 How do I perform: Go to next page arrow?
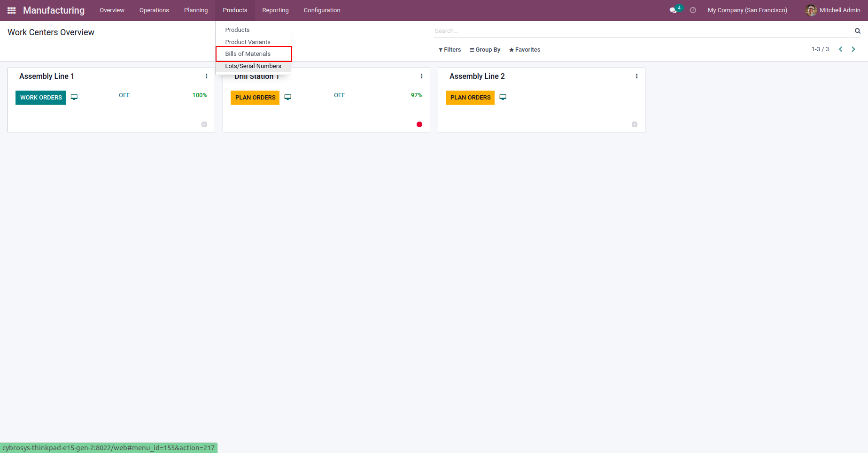(853, 49)
